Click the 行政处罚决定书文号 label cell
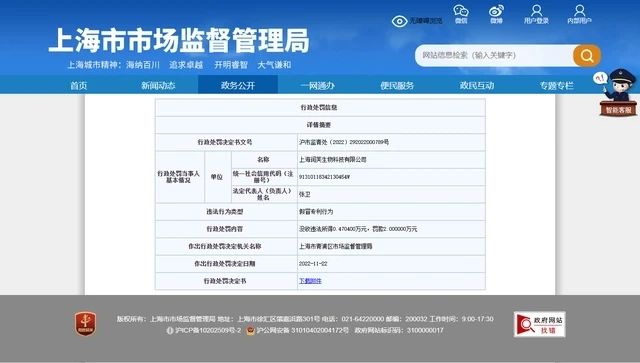Viewport: 640px width, 363px height. coord(226,142)
